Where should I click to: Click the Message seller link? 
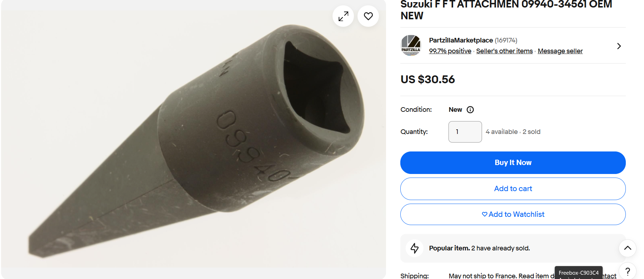[560, 51]
